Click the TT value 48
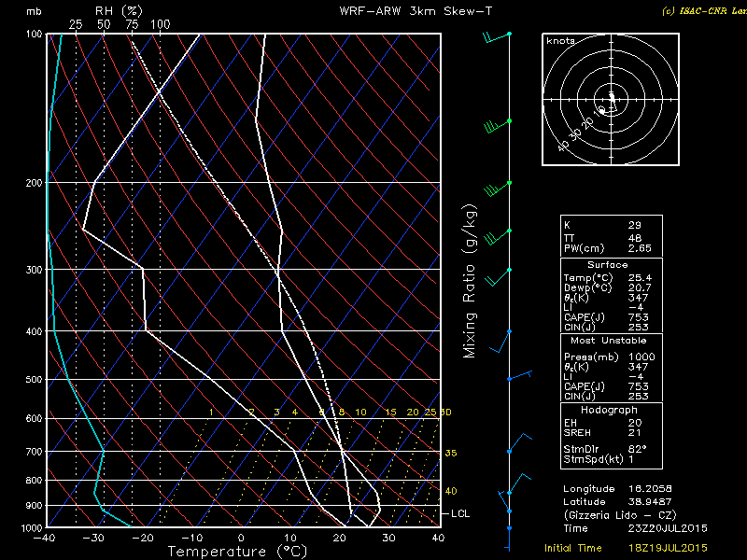 pos(635,238)
